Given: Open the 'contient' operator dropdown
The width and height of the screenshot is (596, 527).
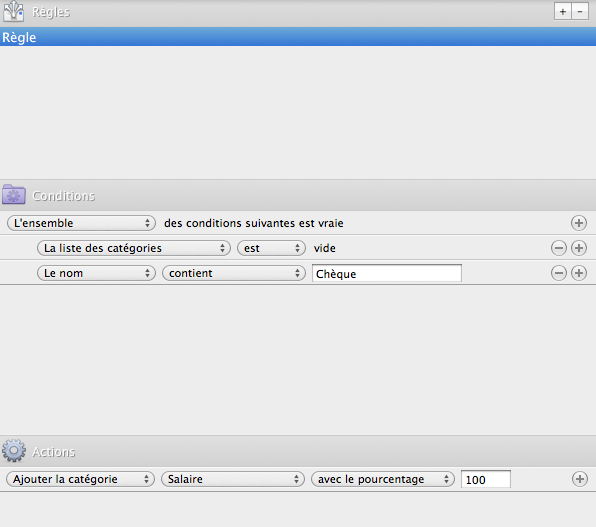Looking at the screenshot, I should pyautogui.click(x=234, y=273).
